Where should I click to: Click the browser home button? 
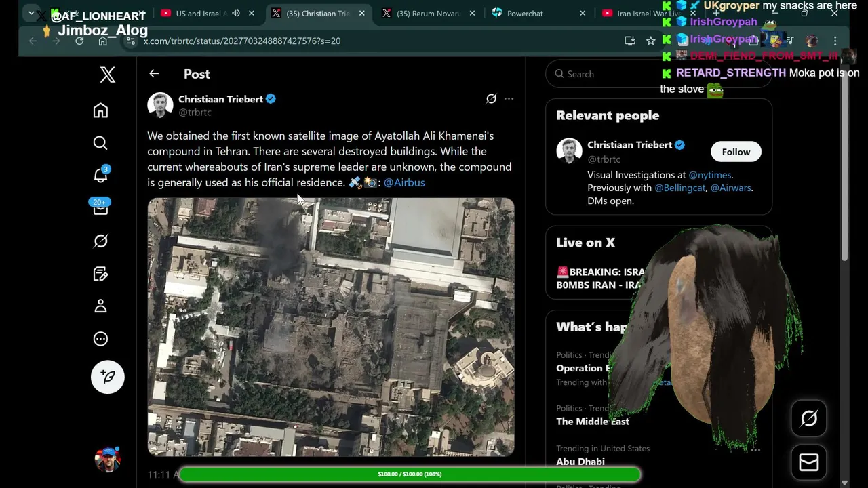102,41
